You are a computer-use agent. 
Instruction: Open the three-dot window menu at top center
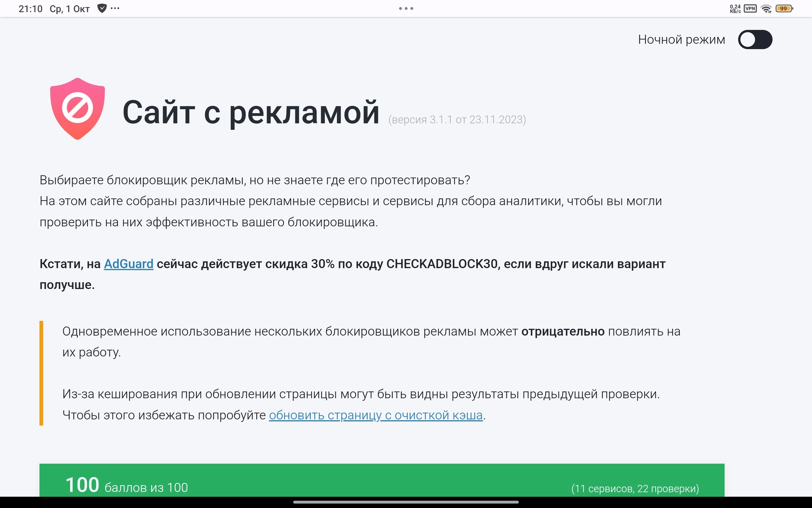point(406,8)
